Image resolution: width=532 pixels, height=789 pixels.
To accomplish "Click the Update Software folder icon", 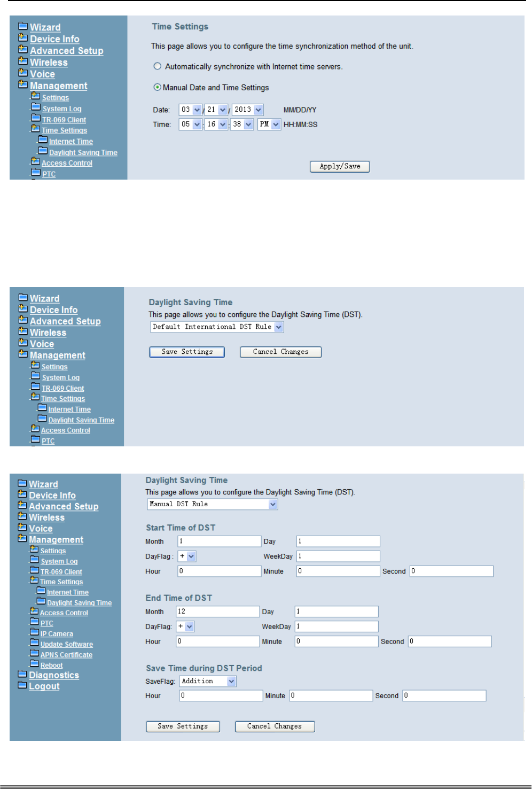I will [x=35, y=643].
